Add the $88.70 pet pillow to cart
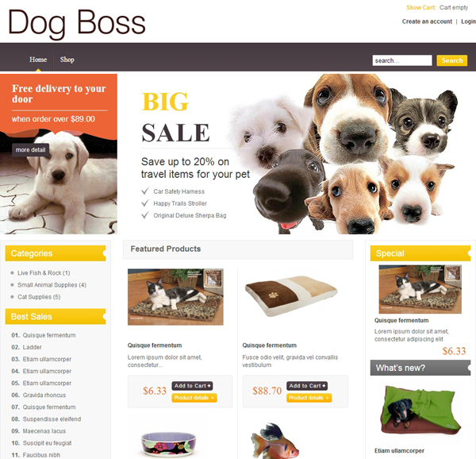Image resolution: width=476 pixels, height=459 pixels. click(x=307, y=386)
